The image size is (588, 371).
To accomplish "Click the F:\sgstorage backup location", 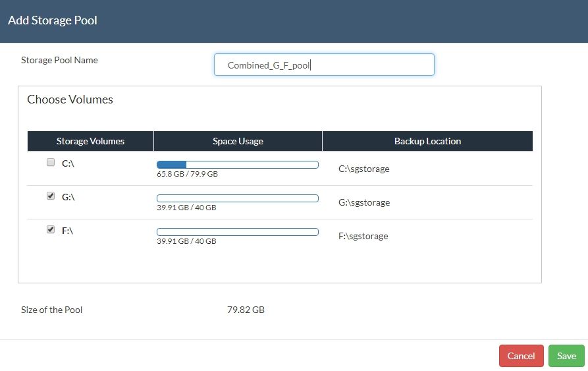I will click(x=363, y=236).
